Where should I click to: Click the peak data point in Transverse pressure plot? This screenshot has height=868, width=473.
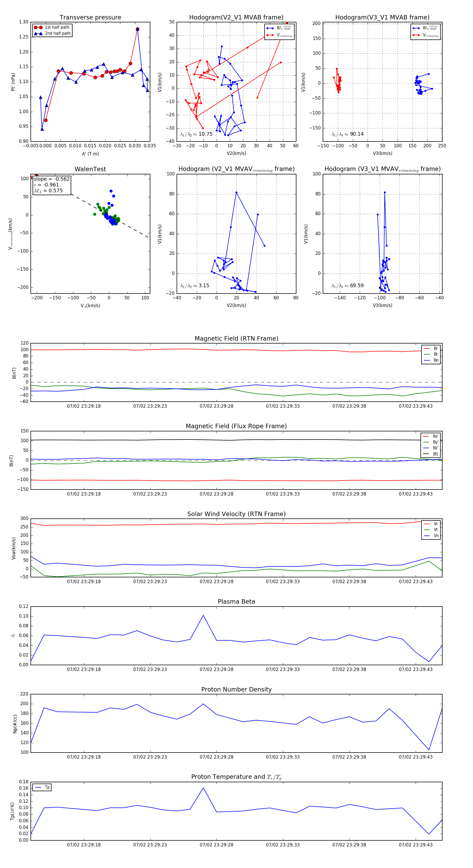(x=137, y=29)
